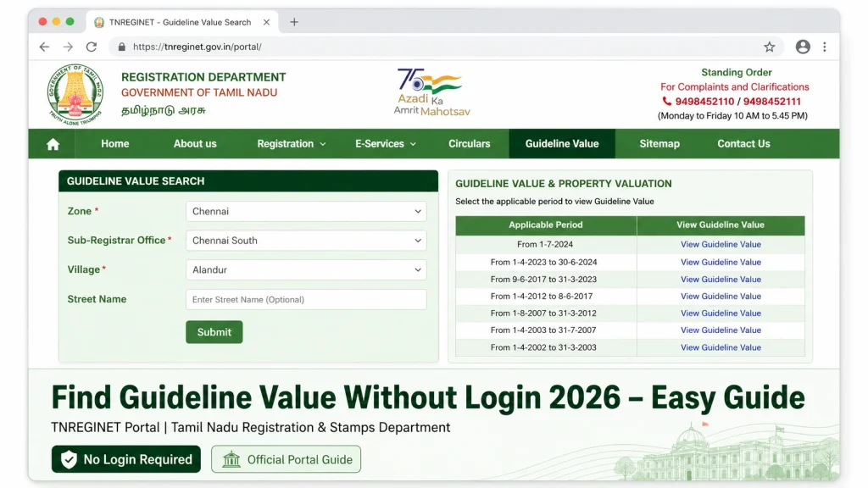Click the No Login Required badge
The height and width of the screenshot is (488, 868).
[126, 459]
